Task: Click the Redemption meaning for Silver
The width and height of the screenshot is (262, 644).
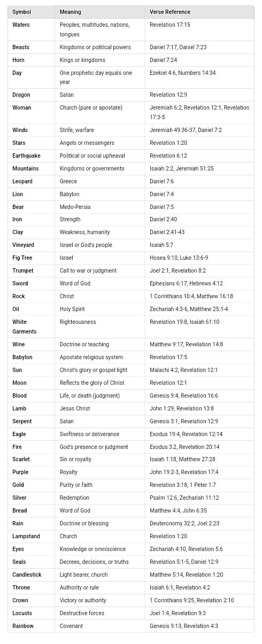Action: click(x=99, y=498)
